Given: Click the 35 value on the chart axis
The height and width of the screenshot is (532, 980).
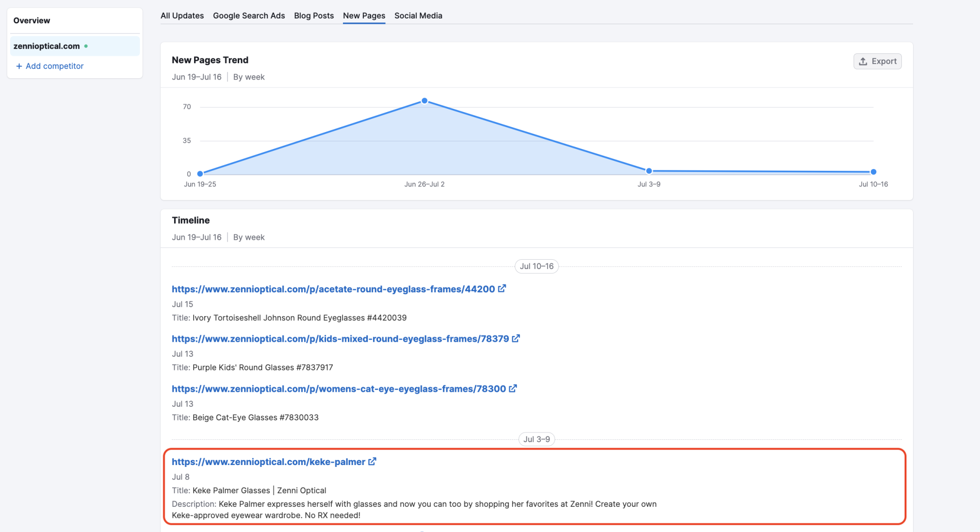Looking at the screenshot, I should (187, 141).
